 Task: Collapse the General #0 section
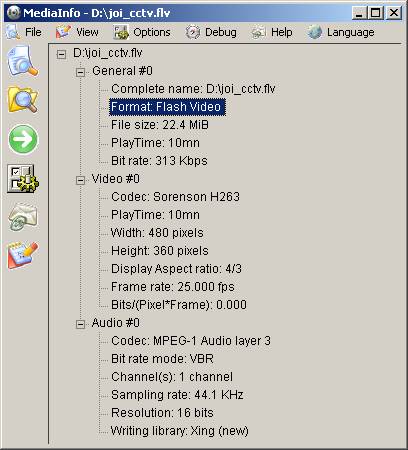point(80,72)
